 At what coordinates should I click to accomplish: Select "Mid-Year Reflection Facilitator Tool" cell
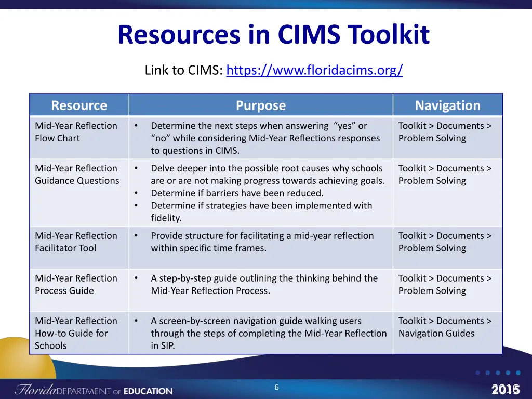79,248
